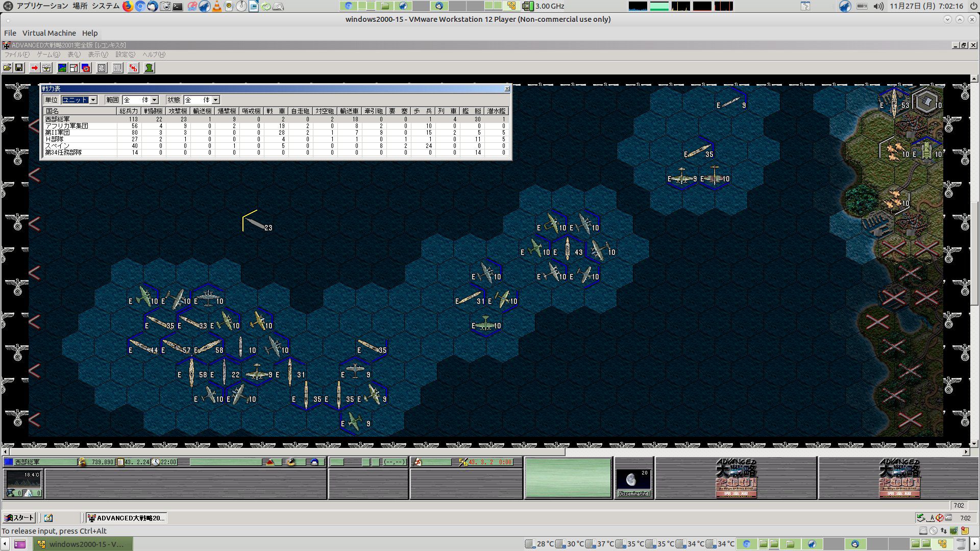Select the ship unit with strength 43

[568, 249]
